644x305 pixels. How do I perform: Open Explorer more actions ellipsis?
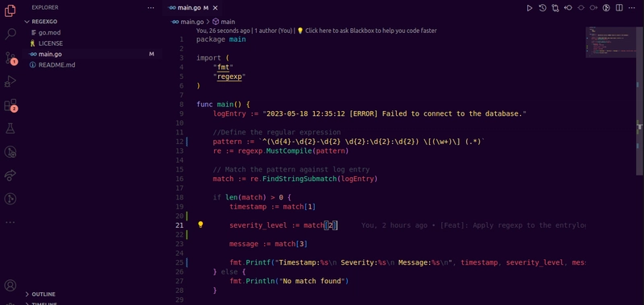click(x=151, y=7)
